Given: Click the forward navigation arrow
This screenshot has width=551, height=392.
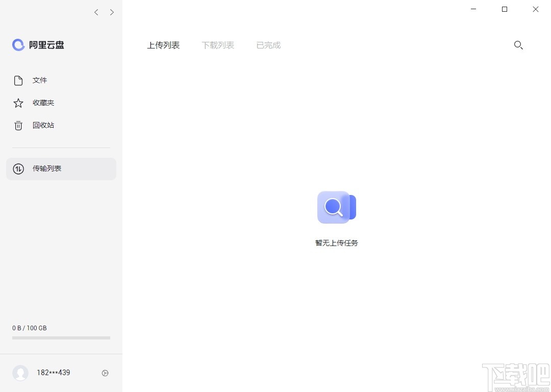Looking at the screenshot, I should (x=112, y=12).
